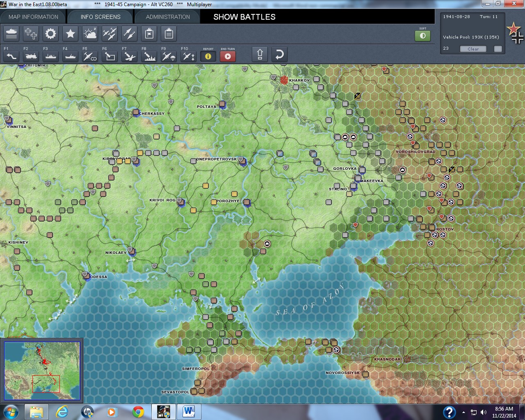Viewport: 525px width, 420px height.
Task: Toggle the green SOFT button
Action: 422,36
